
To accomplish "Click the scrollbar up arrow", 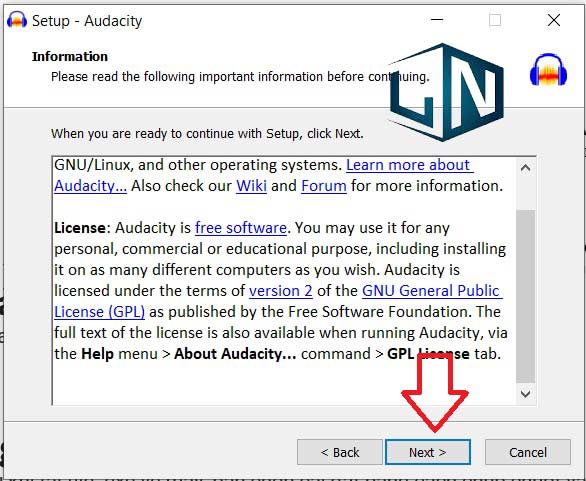I will coord(525,168).
